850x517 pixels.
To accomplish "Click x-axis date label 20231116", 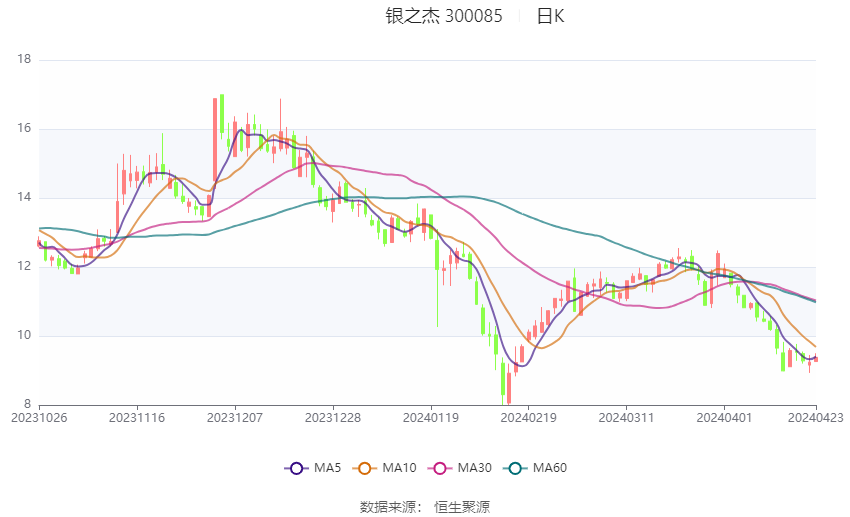I will (x=137, y=418).
